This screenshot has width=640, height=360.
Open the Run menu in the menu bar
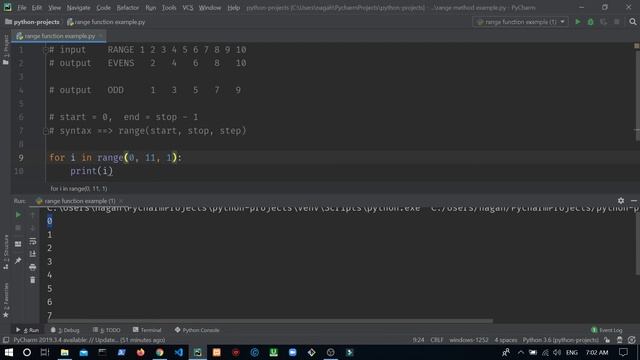[151, 8]
